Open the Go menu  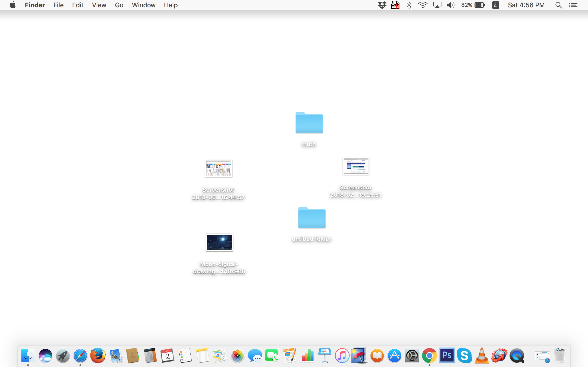(119, 5)
